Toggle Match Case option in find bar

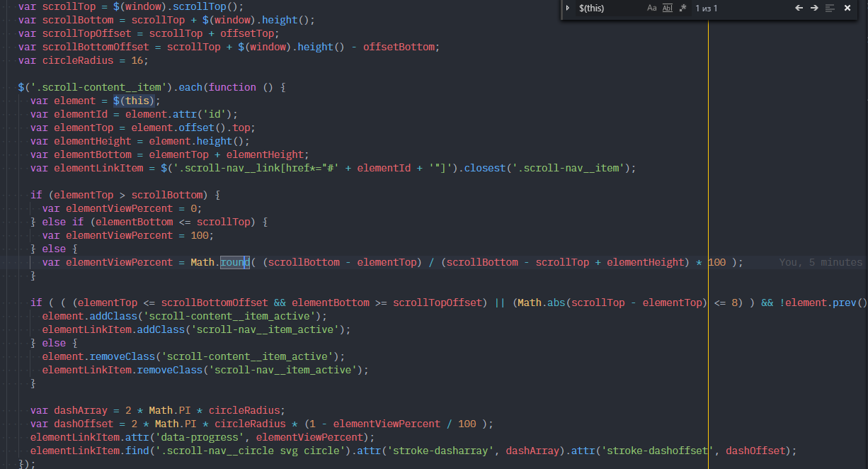pyautogui.click(x=651, y=8)
